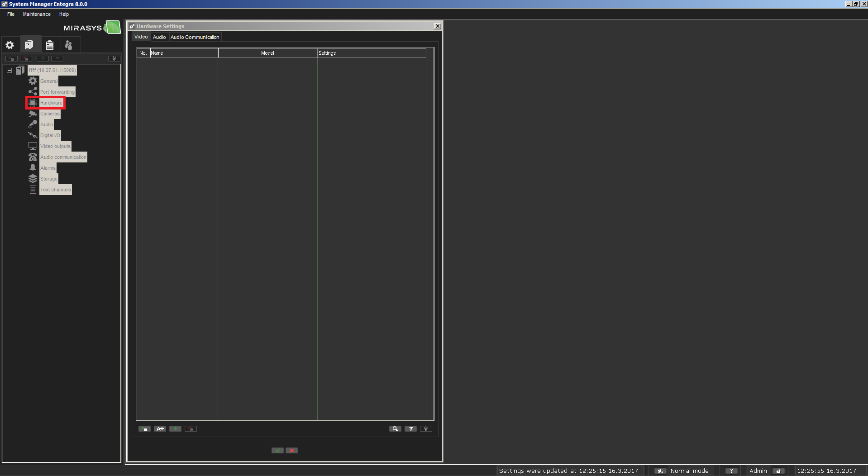Open the Maintenance menu
This screenshot has height=476, width=868.
pos(37,14)
